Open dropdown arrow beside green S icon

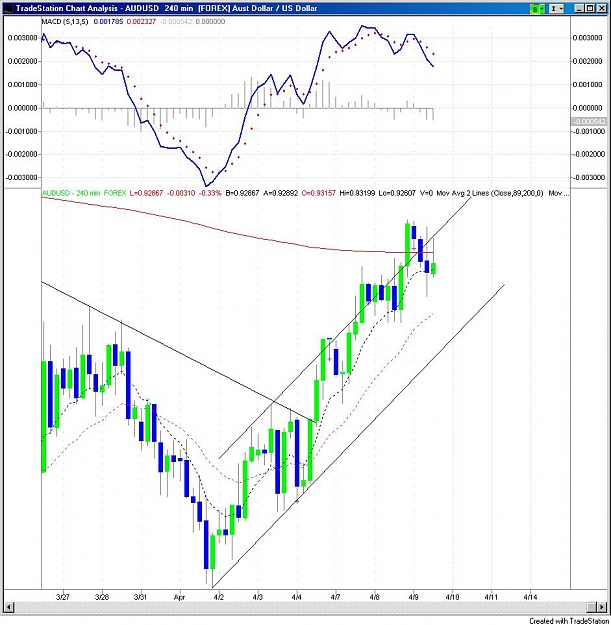(543, 8)
